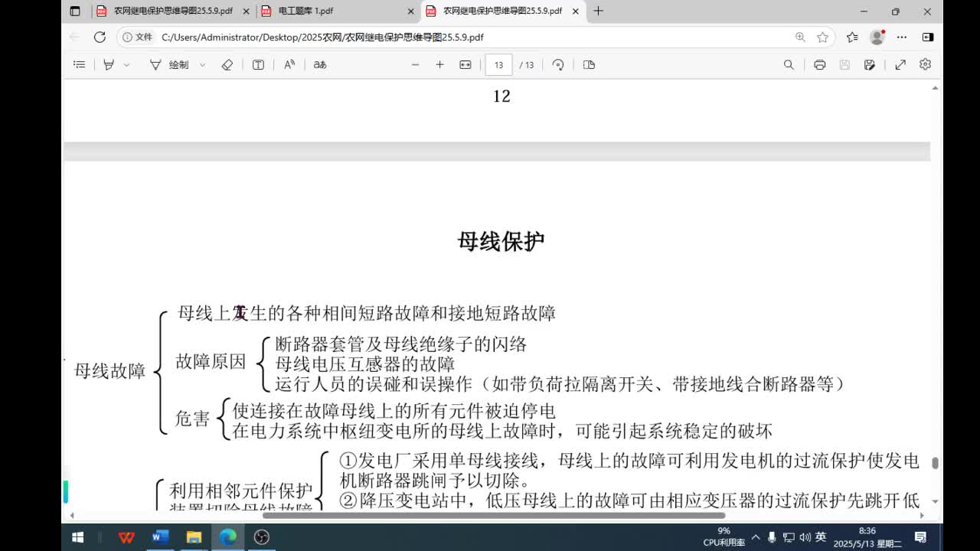This screenshot has height=551, width=980.
Task: Select the add text box tool
Action: pos(258,65)
